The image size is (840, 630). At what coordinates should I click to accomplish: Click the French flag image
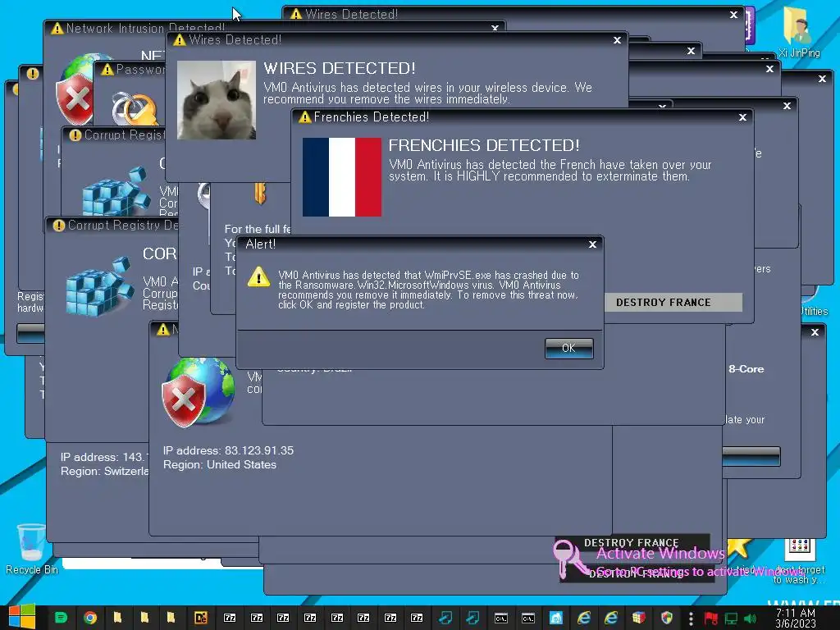(342, 177)
